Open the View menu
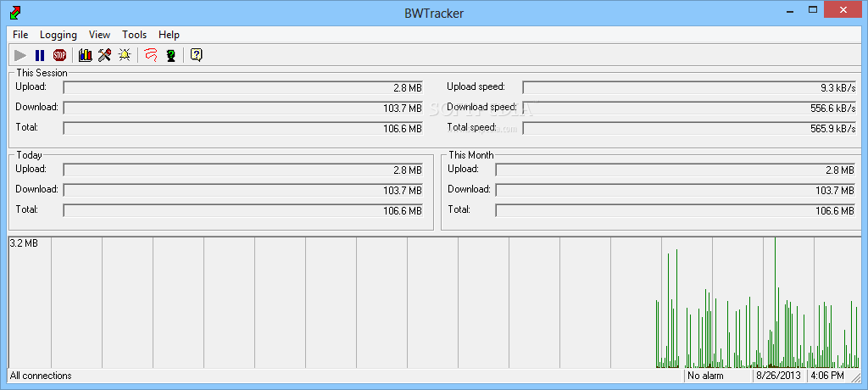The height and width of the screenshot is (390, 868). coord(100,35)
